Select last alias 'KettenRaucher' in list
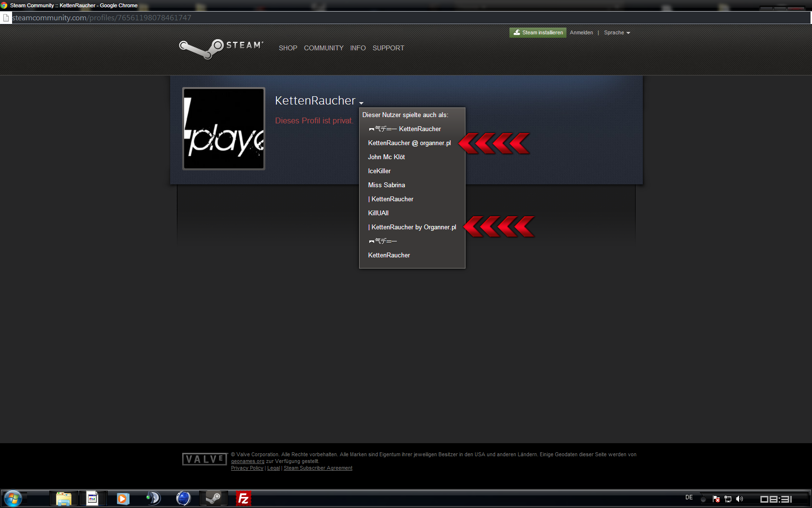812x508 pixels. (389, 255)
